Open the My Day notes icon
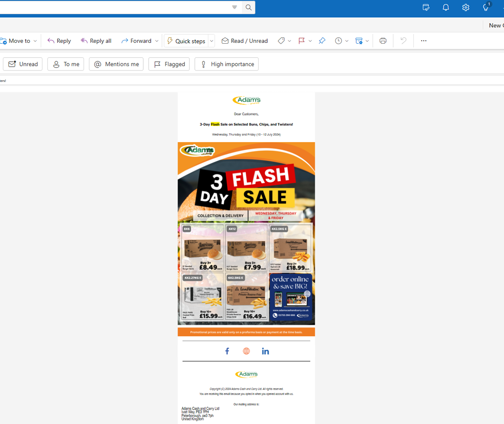This screenshot has height=424, width=504. 426,8
